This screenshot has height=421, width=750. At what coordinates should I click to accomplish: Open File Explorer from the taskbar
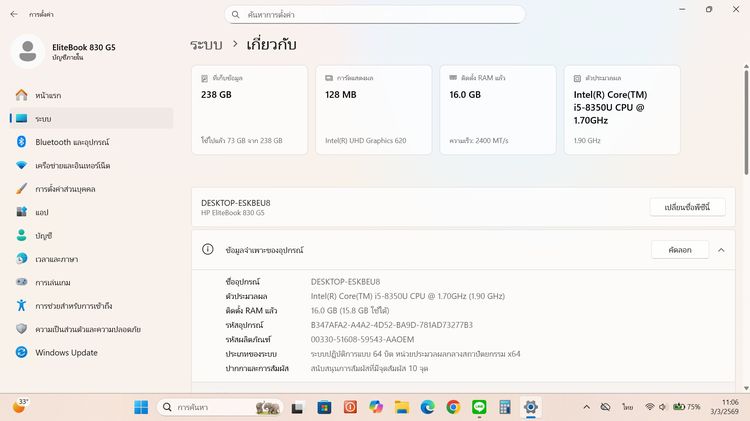[402, 407]
